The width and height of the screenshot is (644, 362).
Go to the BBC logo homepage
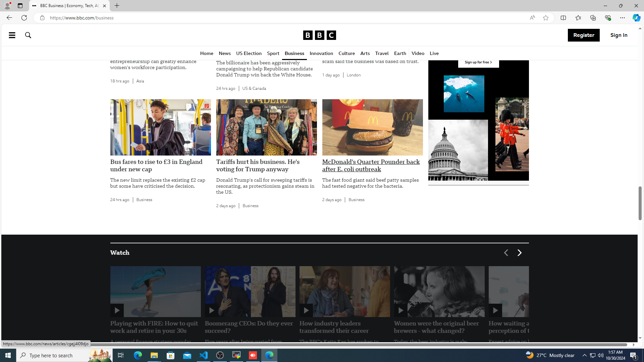(x=319, y=35)
